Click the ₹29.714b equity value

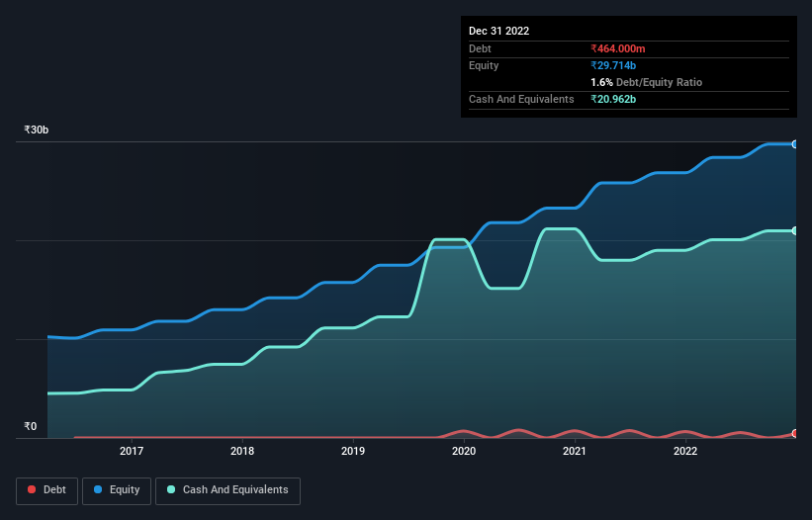tap(613, 65)
